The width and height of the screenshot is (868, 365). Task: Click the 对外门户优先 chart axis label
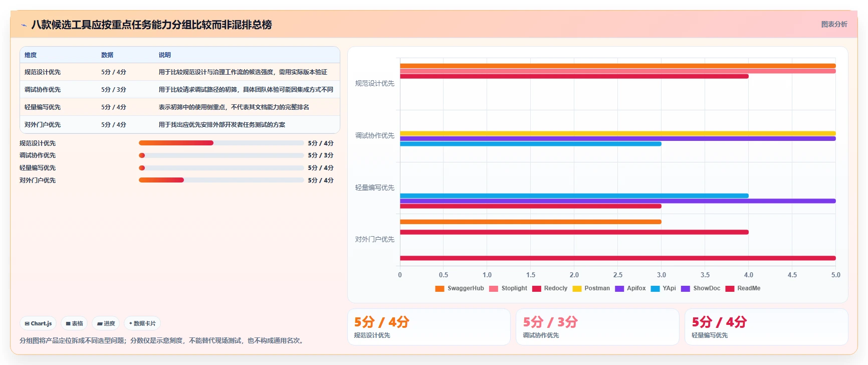(x=375, y=239)
